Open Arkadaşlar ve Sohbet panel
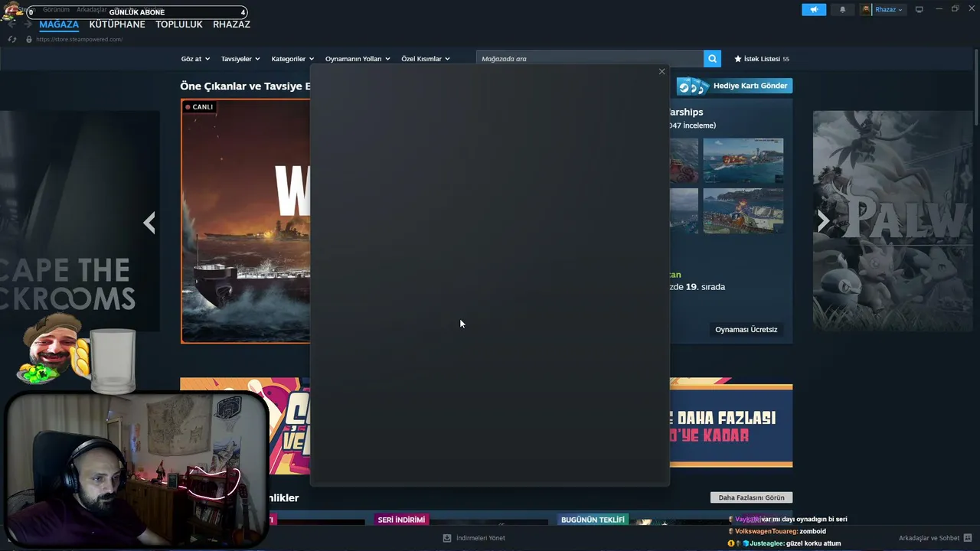The width and height of the screenshot is (980, 551). point(935,538)
